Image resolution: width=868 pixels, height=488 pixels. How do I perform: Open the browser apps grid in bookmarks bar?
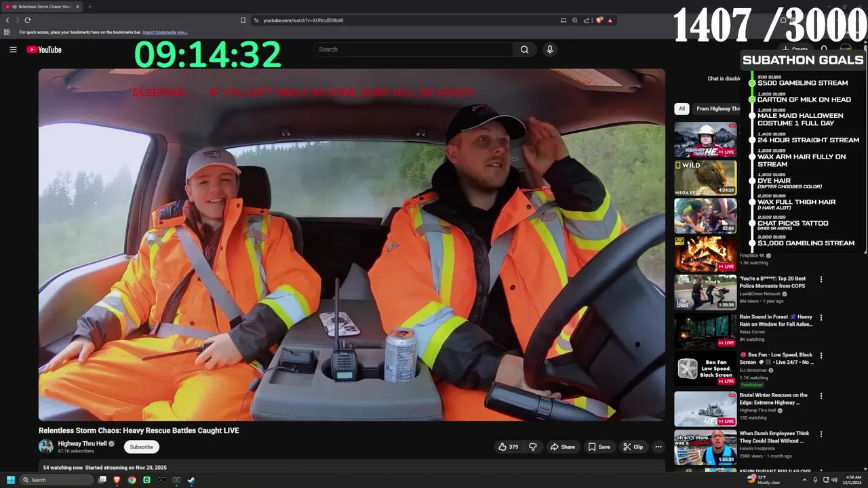point(7,32)
